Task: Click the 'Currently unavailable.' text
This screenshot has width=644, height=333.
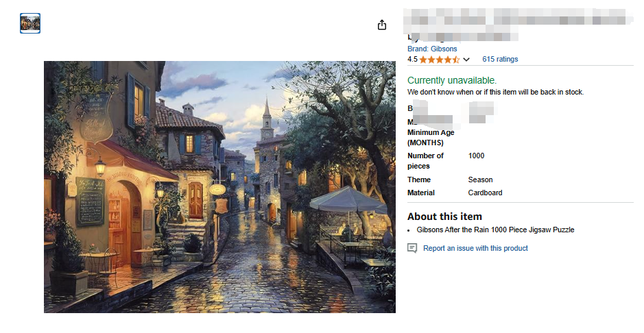Action: click(x=452, y=80)
